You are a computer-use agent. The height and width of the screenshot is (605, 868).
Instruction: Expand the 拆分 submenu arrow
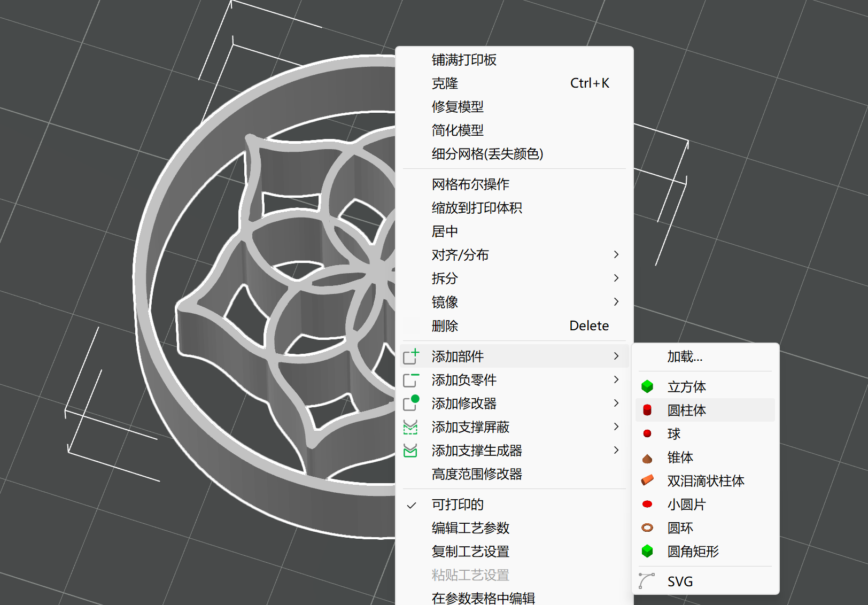click(x=616, y=278)
